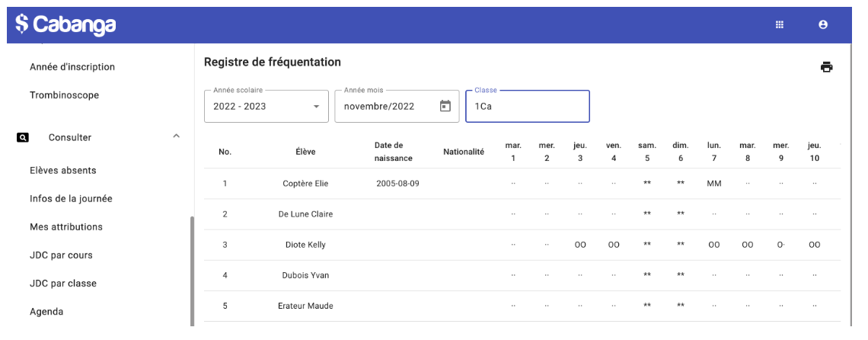Click the calendar icon in Année mois

point(445,106)
